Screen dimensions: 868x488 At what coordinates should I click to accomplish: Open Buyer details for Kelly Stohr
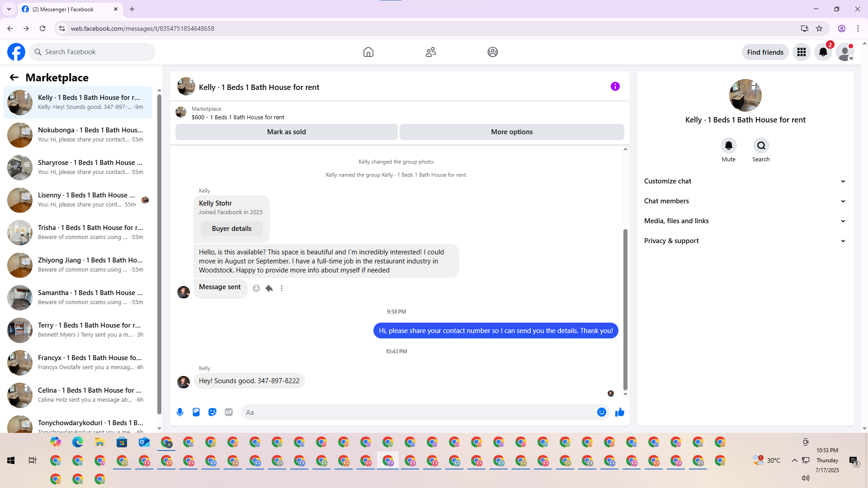[231, 229]
